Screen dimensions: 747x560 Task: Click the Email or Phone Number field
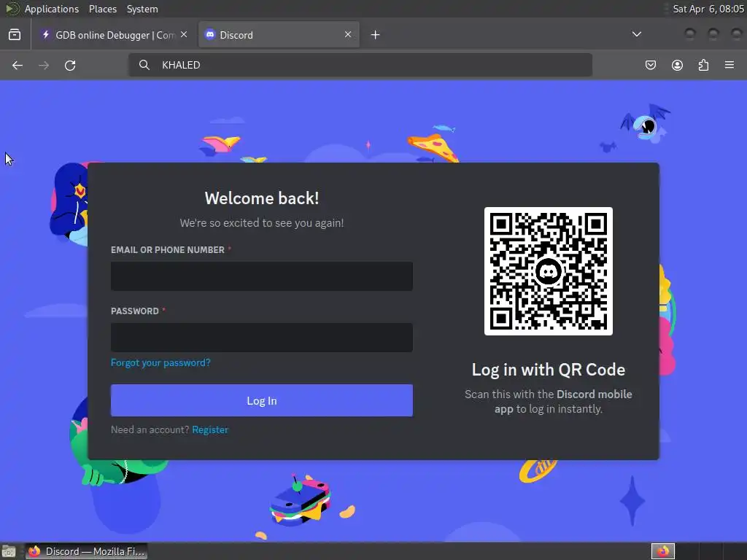[262, 276]
